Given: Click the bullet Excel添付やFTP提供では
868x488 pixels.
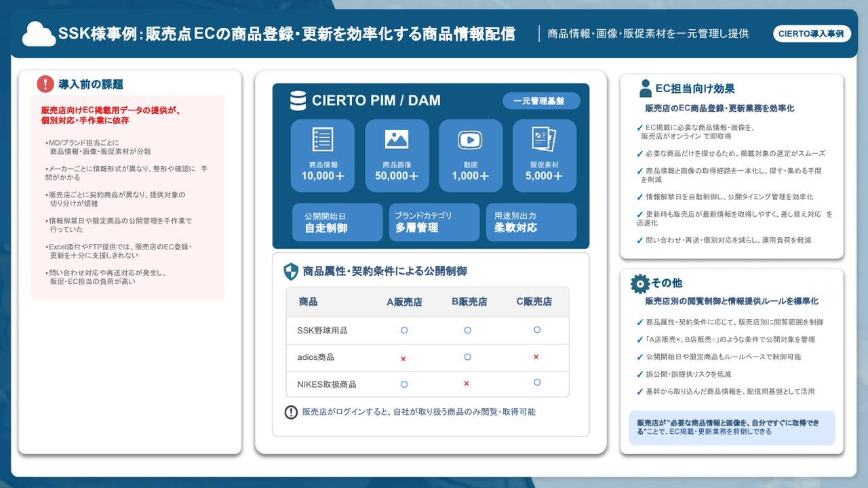Looking at the screenshot, I should point(119,251).
